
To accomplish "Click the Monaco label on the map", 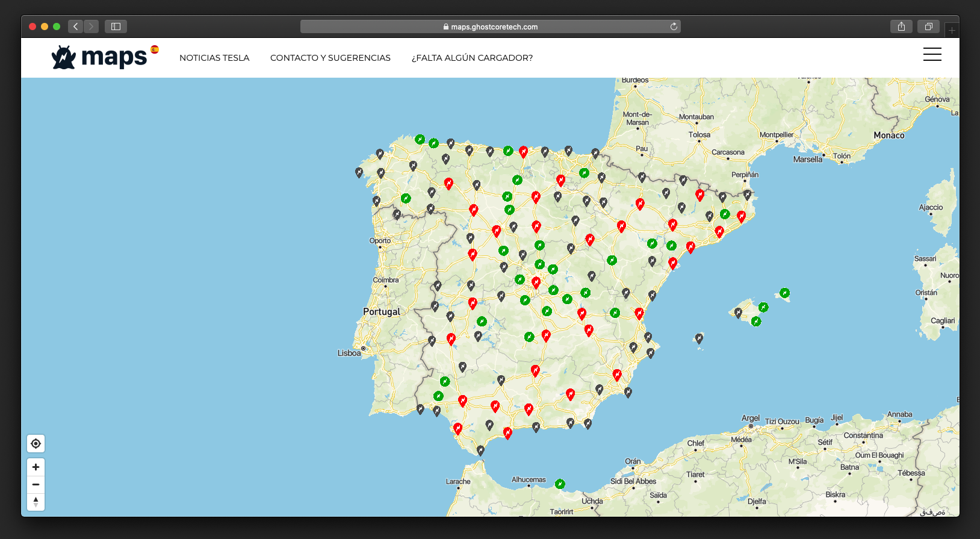I will 889,136.
